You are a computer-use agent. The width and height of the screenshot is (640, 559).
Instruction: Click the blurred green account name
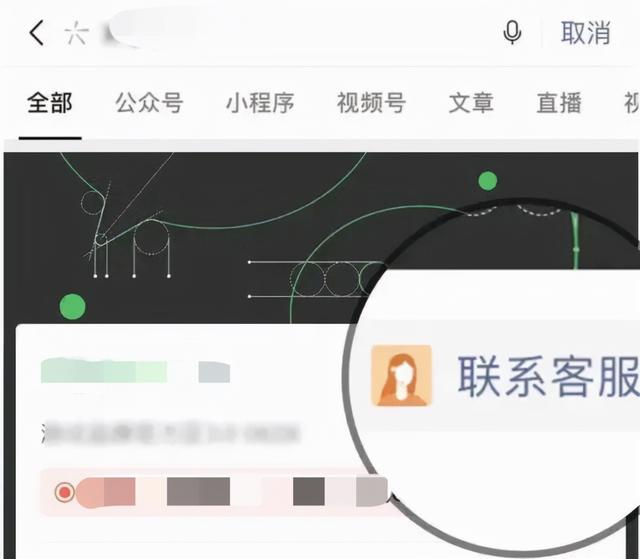pyautogui.click(x=104, y=370)
